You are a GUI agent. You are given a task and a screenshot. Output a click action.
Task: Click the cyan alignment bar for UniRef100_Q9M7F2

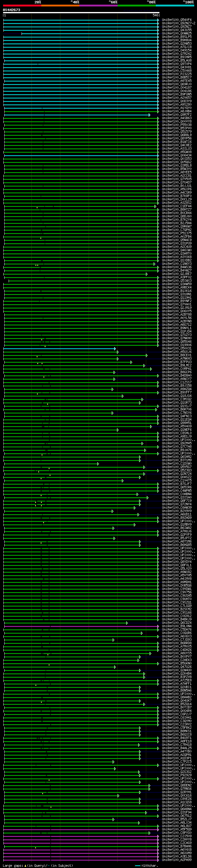coord(77,115)
